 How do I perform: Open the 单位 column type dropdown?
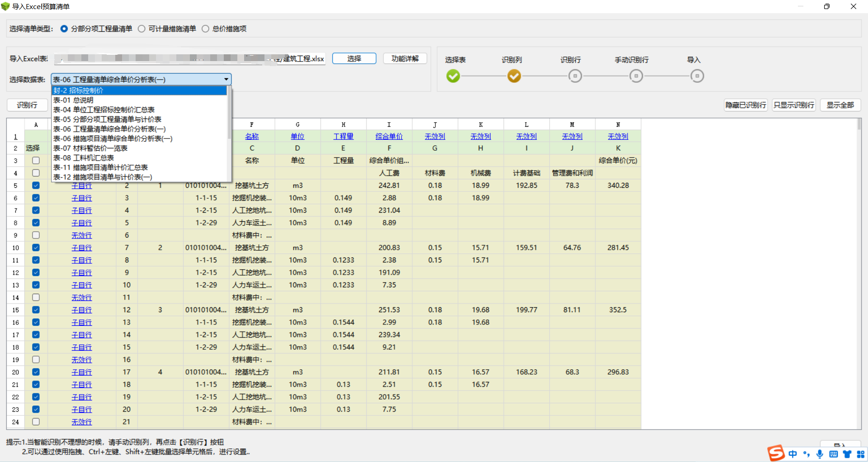pos(297,136)
